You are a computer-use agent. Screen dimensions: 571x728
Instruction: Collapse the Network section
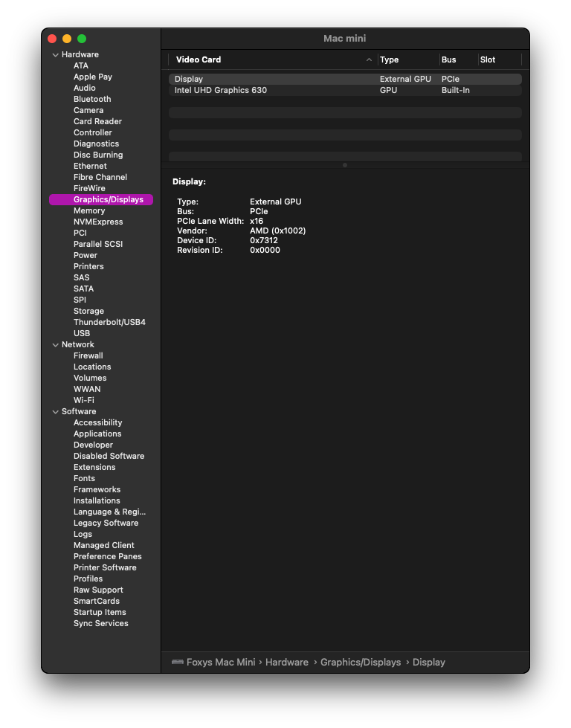click(x=56, y=344)
